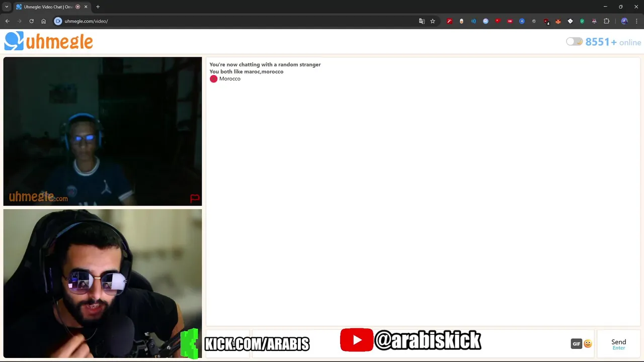Open the GIF picker
This screenshot has height=362, width=644.
click(x=577, y=344)
